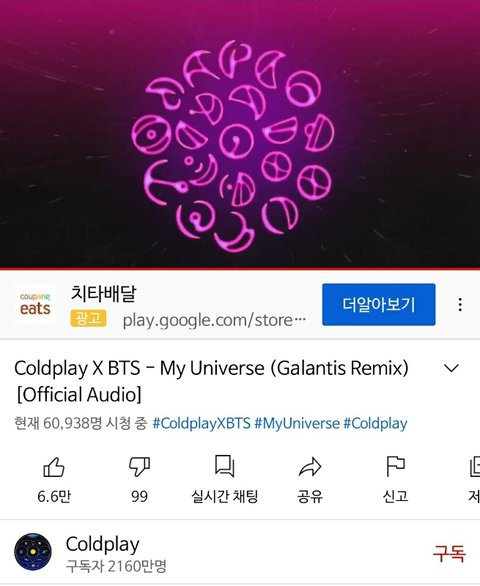Open the Coupang Eats ad logo

35,304
